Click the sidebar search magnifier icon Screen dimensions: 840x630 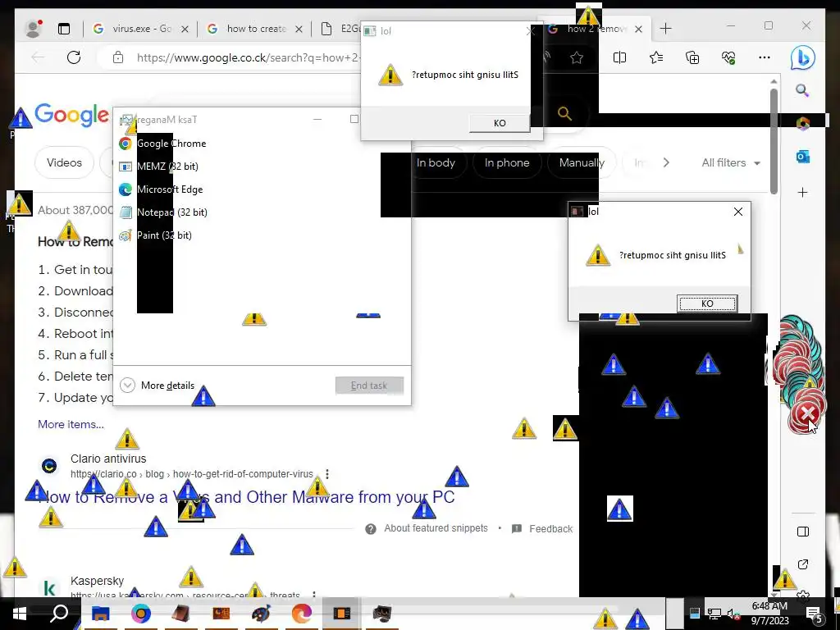802,90
